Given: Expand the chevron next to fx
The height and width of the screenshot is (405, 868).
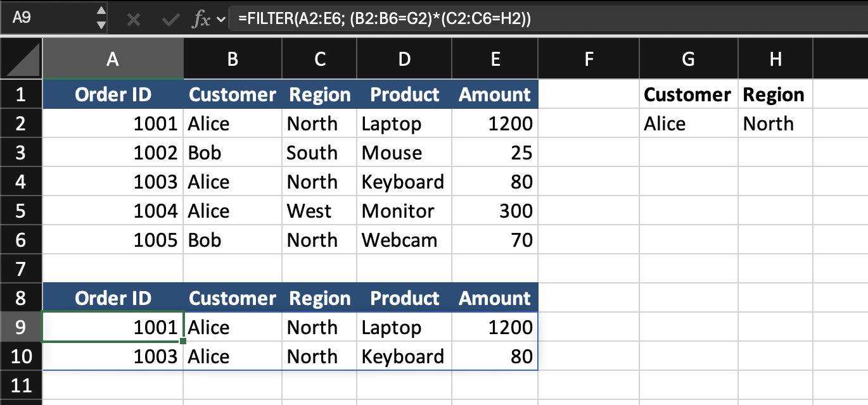Looking at the screenshot, I should coord(221,20).
